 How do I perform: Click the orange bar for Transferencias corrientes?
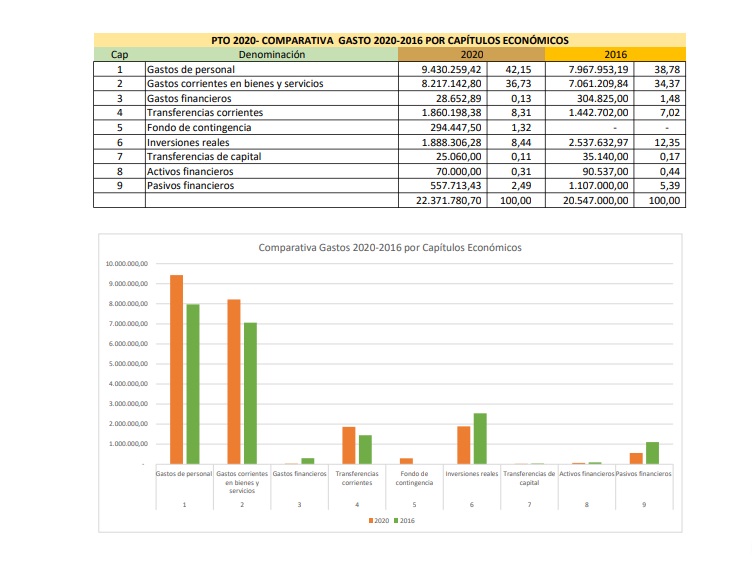tap(349, 445)
